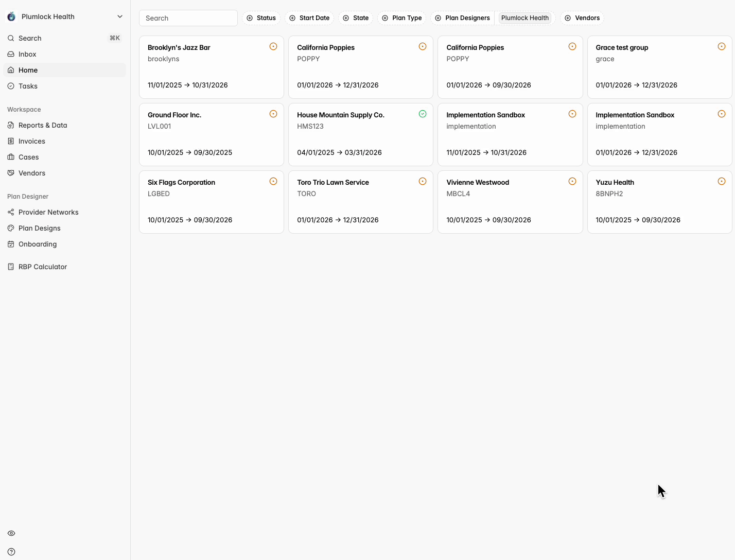Open the help question mark icon
The width and height of the screenshot is (735, 560).
point(11,552)
